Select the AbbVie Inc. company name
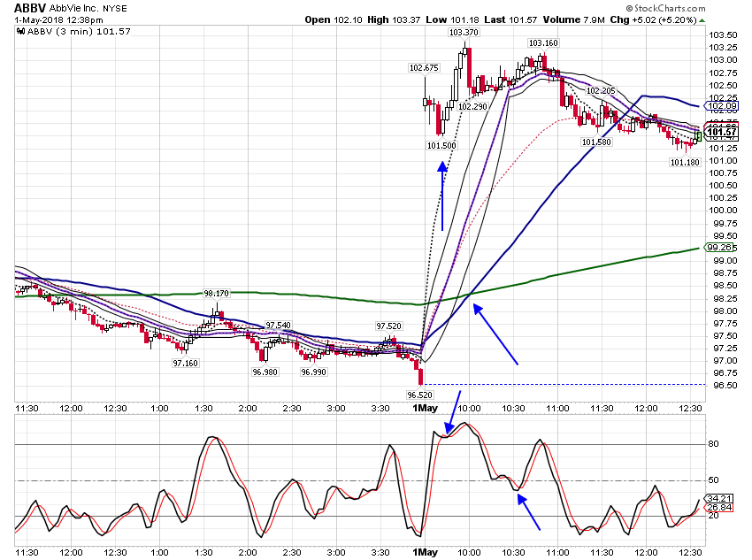Screen dimensions: 752x560 73,9
